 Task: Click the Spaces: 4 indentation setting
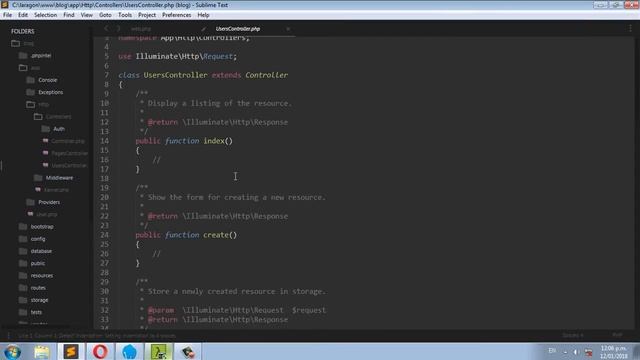(x=573, y=336)
